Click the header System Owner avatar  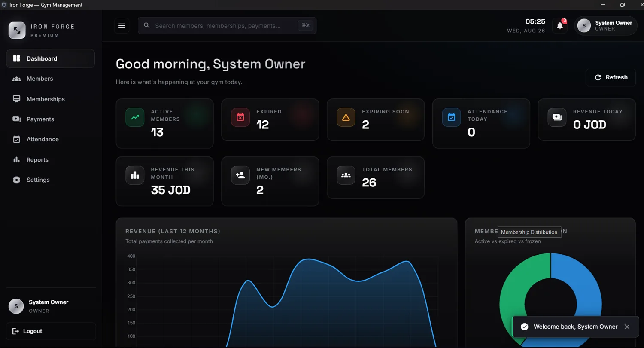pos(584,26)
